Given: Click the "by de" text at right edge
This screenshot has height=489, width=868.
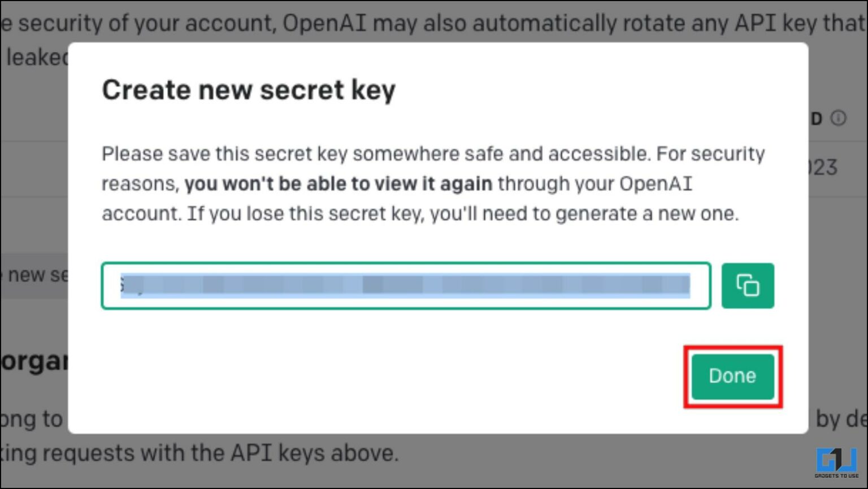Looking at the screenshot, I should 840,419.
